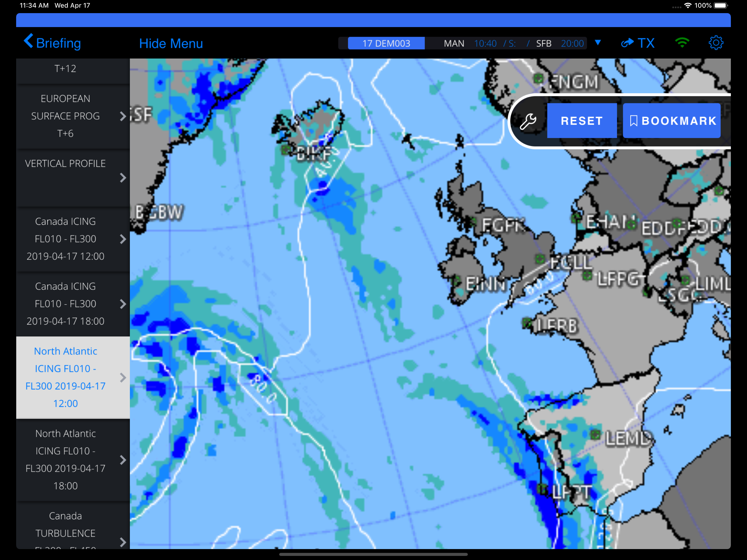
Task: Go back to Briefing
Action: point(52,43)
